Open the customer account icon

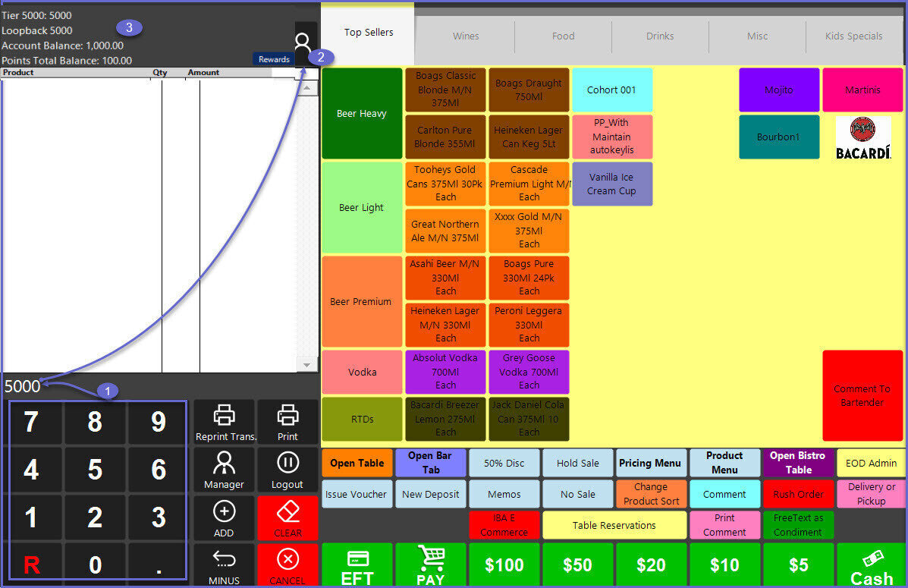click(x=302, y=44)
